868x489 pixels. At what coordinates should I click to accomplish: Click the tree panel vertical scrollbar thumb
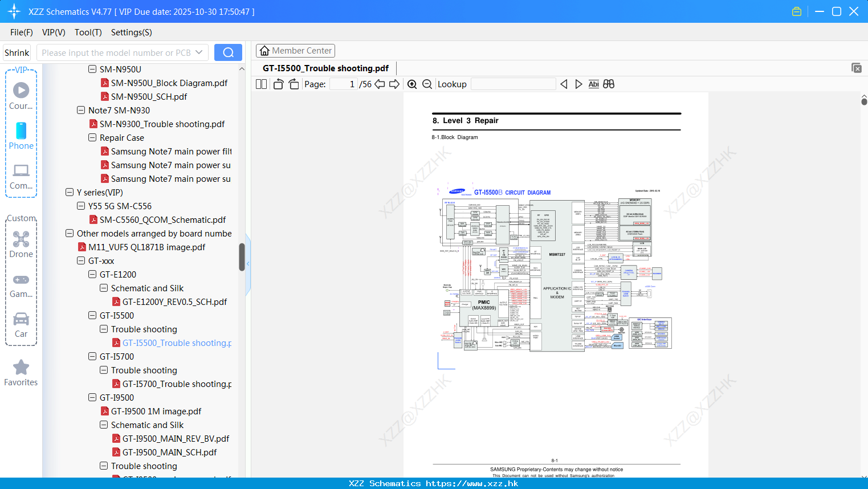pos(242,257)
